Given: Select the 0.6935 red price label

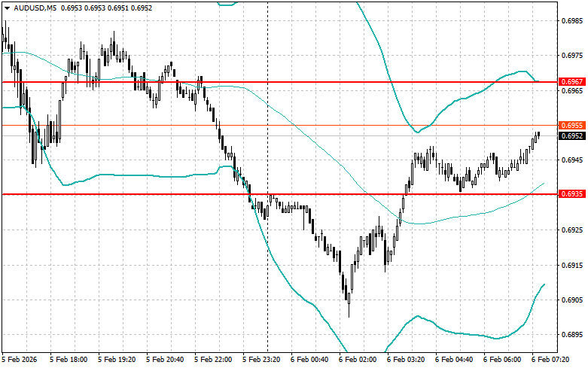Looking at the screenshot, I should (x=572, y=193).
